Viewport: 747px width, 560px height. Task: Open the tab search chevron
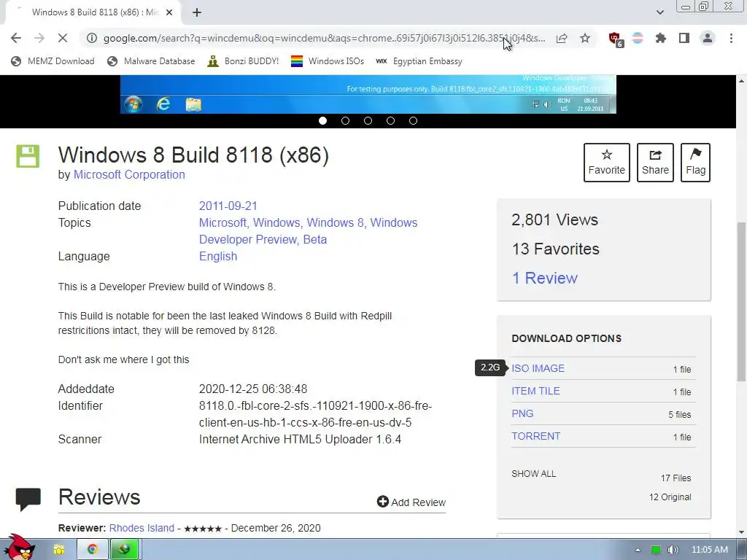click(659, 12)
